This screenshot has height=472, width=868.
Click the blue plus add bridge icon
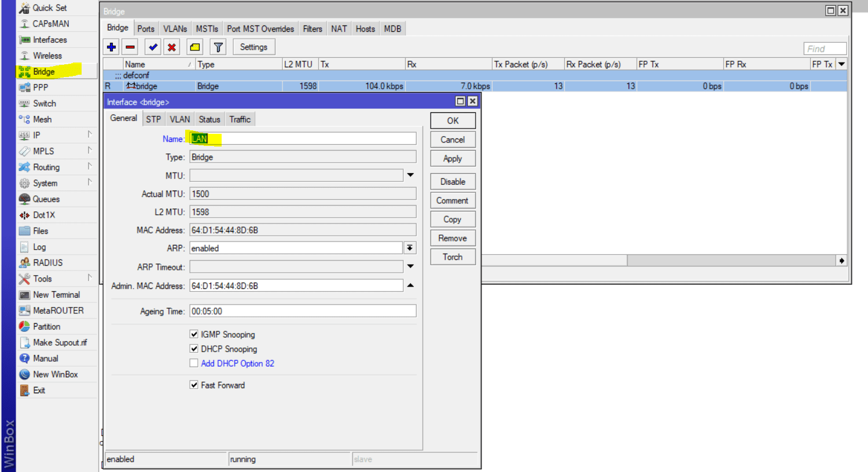point(111,47)
